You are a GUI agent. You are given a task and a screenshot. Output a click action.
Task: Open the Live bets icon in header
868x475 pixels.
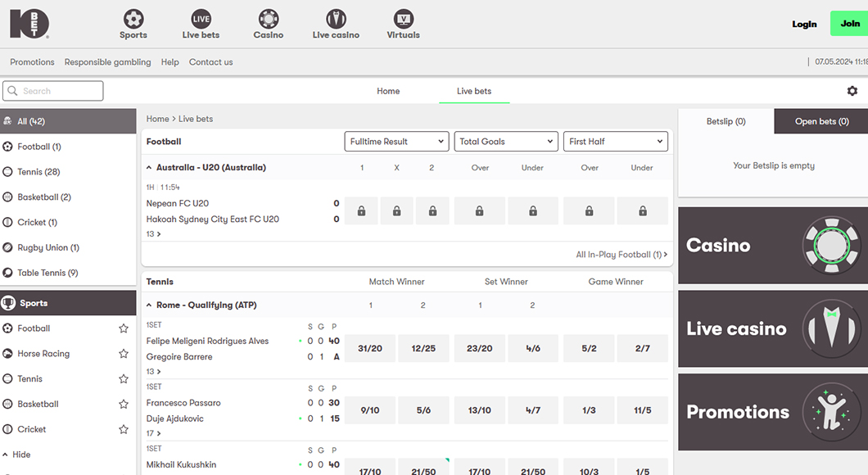pos(201,19)
